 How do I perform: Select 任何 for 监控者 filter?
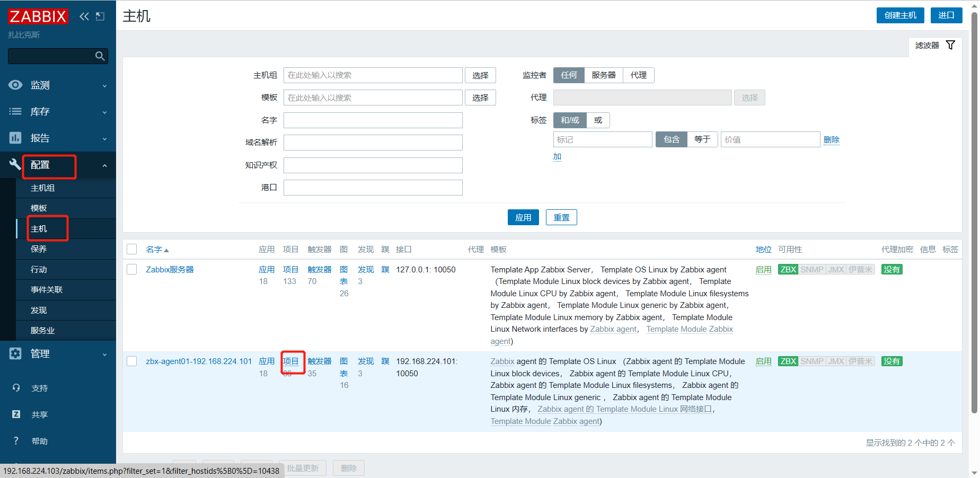(x=569, y=75)
